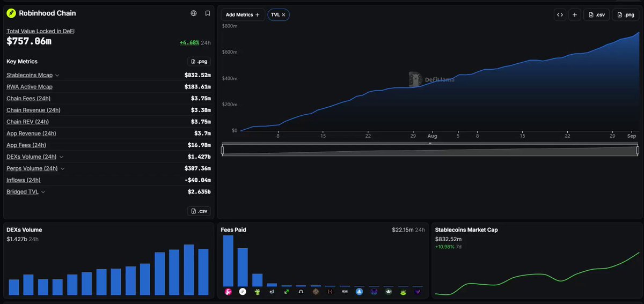Open the embed code button on chart toolbar
The height and width of the screenshot is (304, 644).
pos(560,14)
